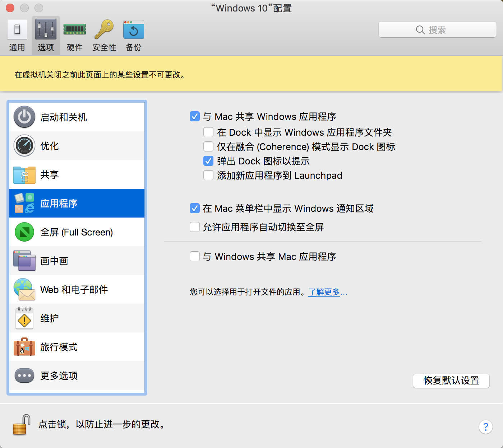The height and width of the screenshot is (448, 503).
Task: Select 旅行模式 suitcase icon
Action: click(24, 347)
